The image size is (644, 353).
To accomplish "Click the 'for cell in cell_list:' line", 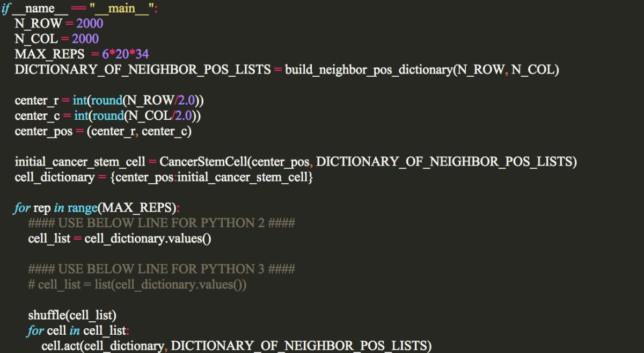I will click(79, 330).
